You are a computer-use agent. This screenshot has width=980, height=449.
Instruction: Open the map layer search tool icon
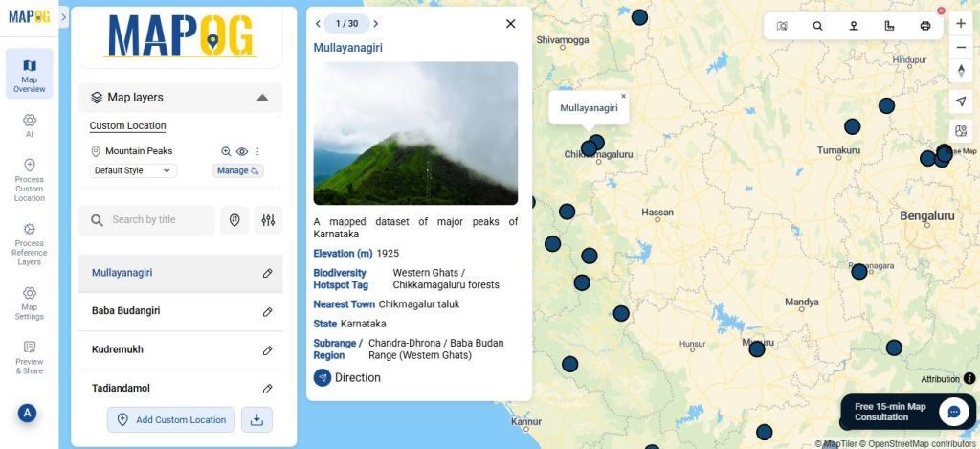782,26
